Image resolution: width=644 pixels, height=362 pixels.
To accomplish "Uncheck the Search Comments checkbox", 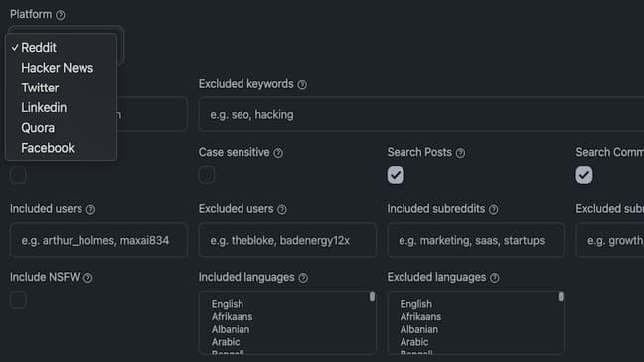I will pyautogui.click(x=584, y=175).
